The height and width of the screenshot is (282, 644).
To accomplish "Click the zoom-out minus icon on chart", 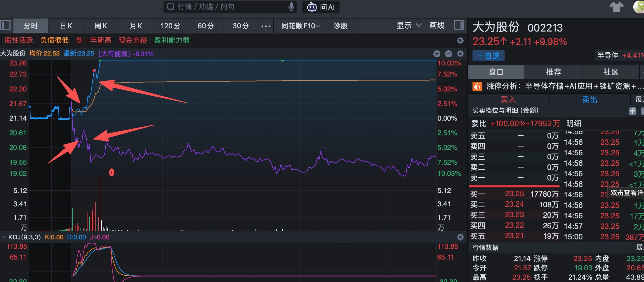I will pos(449,54).
